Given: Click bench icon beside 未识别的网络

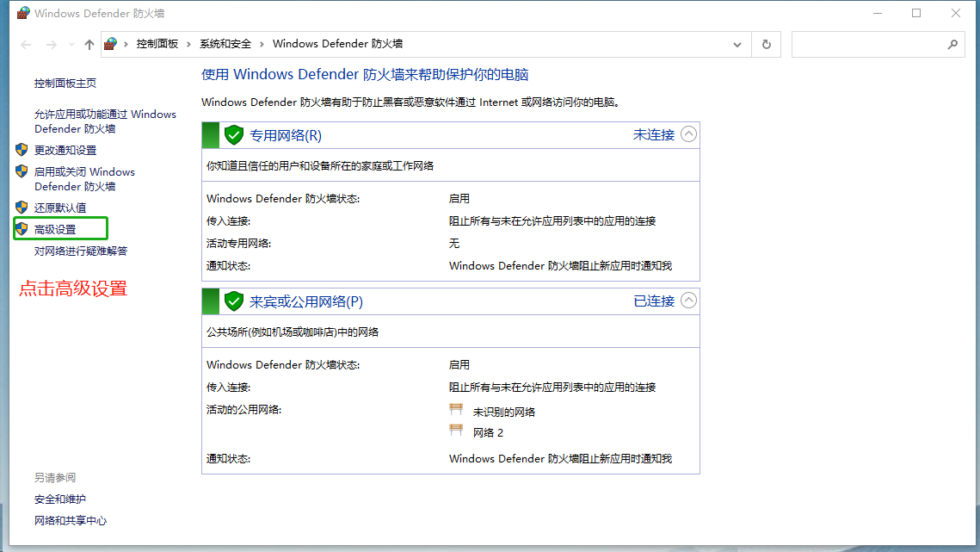Looking at the screenshot, I should [x=456, y=409].
